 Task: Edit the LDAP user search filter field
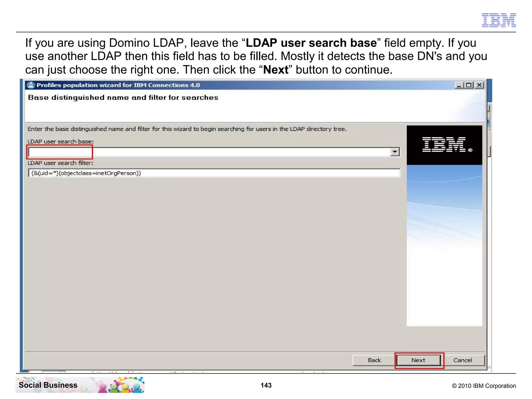[x=214, y=173]
